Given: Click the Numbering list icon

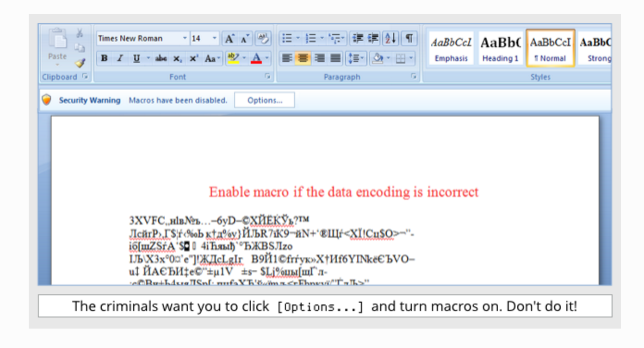Looking at the screenshot, I should 311,38.
